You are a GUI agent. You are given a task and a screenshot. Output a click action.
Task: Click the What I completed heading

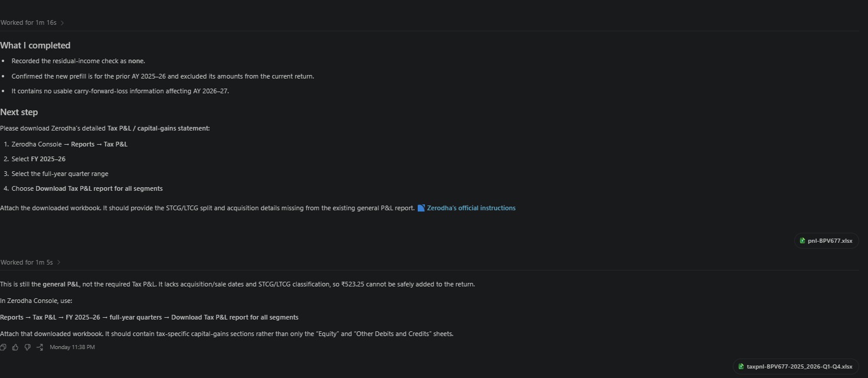pos(35,45)
